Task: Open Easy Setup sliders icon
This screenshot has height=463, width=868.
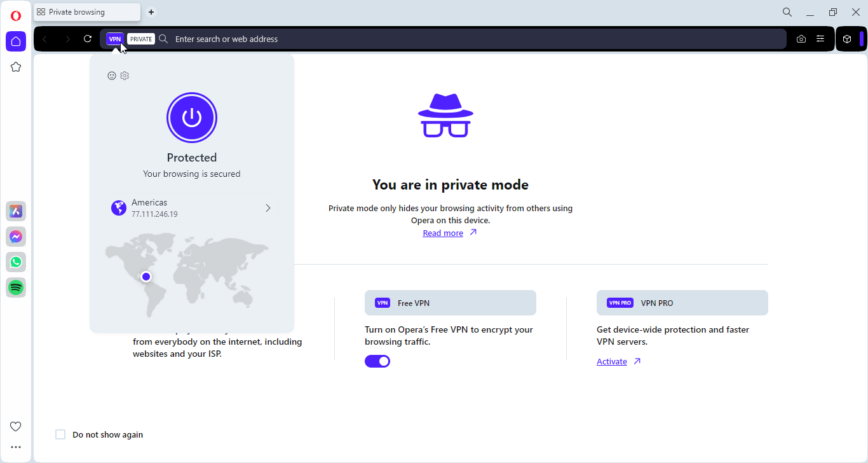Action: [820, 39]
